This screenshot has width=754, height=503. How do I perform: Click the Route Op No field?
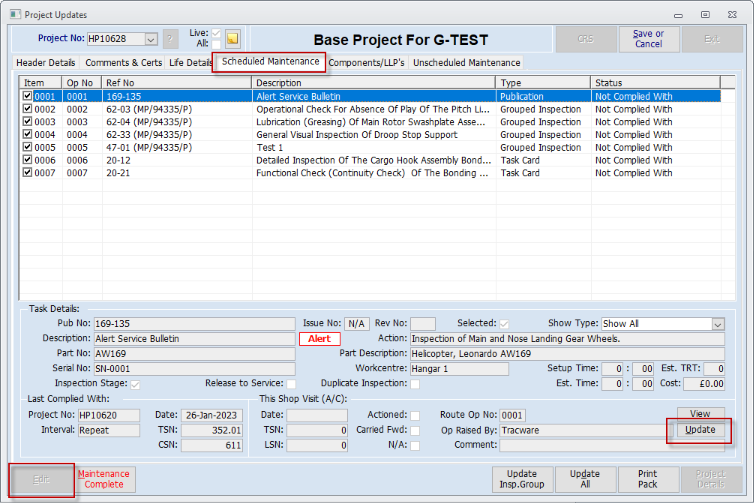coord(513,415)
